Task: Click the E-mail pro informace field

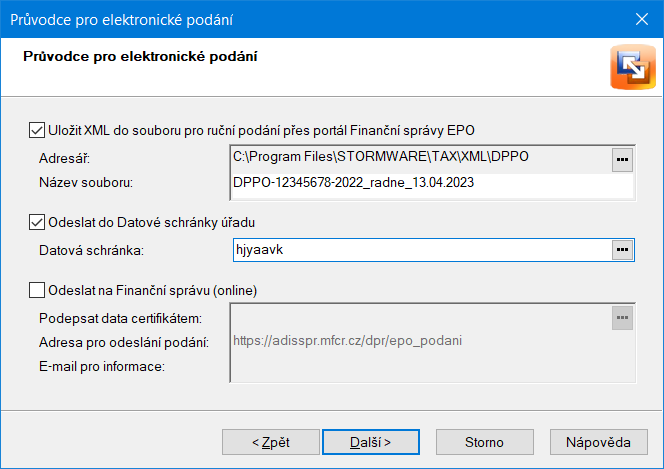Action: [432, 367]
